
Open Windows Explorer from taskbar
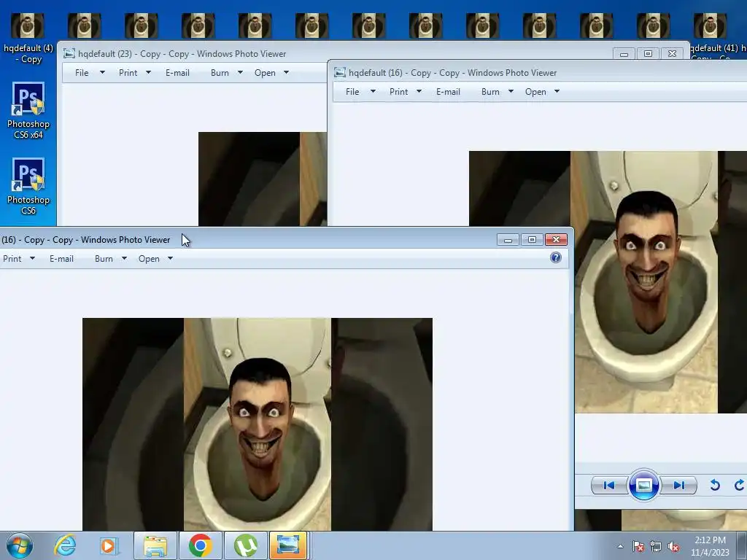tap(155, 545)
